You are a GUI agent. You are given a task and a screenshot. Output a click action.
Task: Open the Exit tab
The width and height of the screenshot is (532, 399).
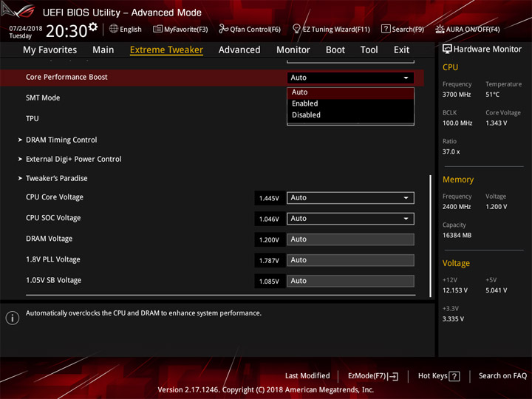[x=402, y=50]
